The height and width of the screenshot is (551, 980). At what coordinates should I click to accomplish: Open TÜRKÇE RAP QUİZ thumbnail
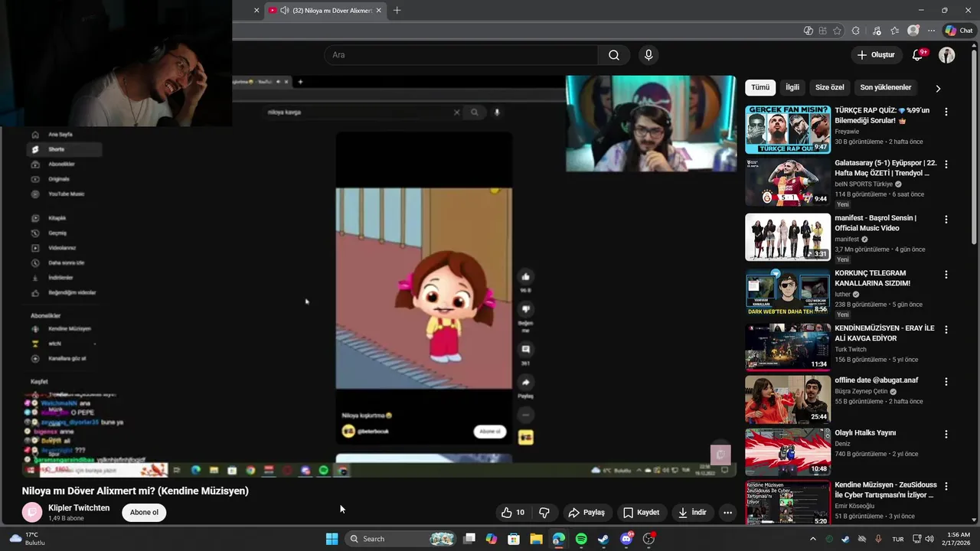point(788,129)
